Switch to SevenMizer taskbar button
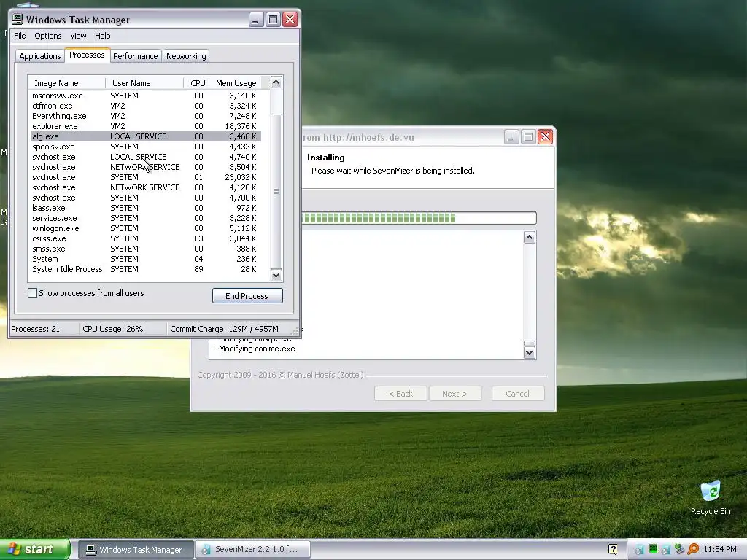This screenshot has width=747, height=560. pyautogui.click(x=252, y=550)
